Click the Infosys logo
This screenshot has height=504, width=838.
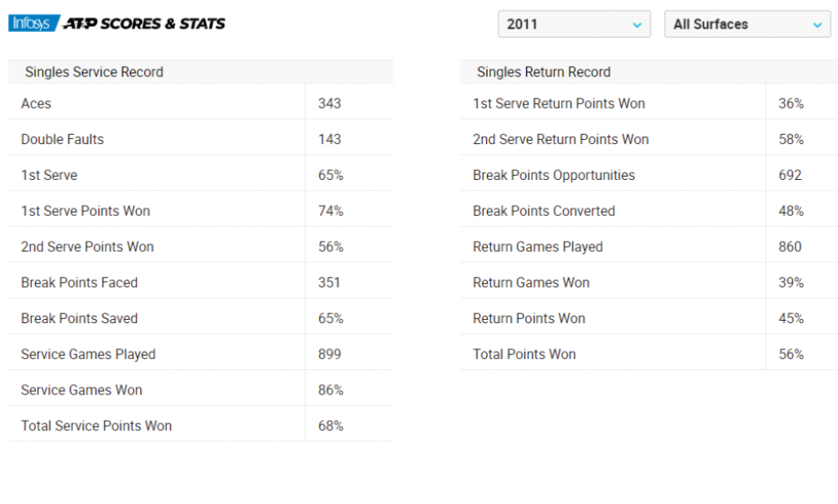click(31, 24)
